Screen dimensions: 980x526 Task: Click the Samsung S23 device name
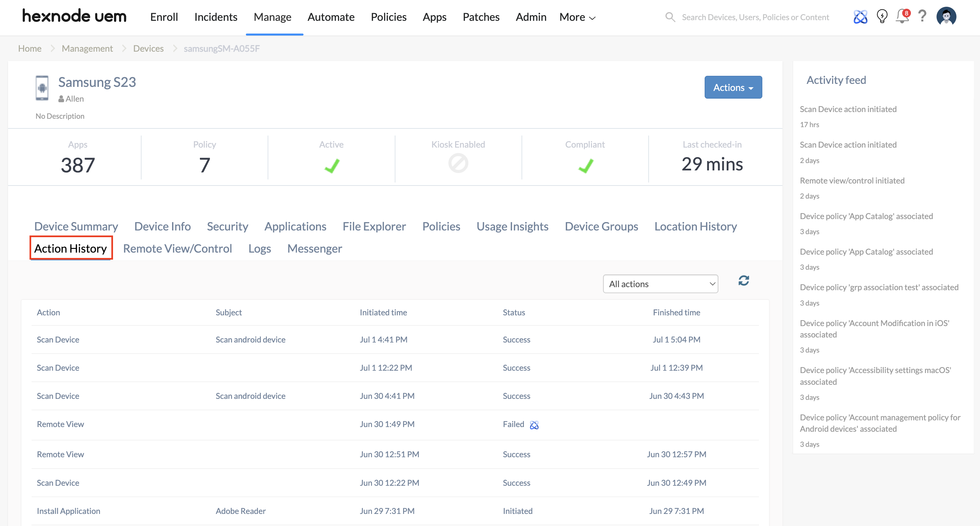(x=97, y=82)
